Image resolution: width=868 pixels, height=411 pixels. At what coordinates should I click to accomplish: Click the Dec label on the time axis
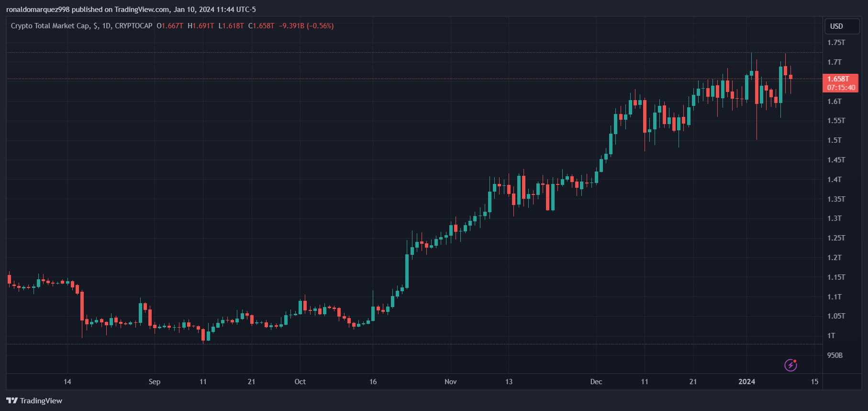pos(596,382)
